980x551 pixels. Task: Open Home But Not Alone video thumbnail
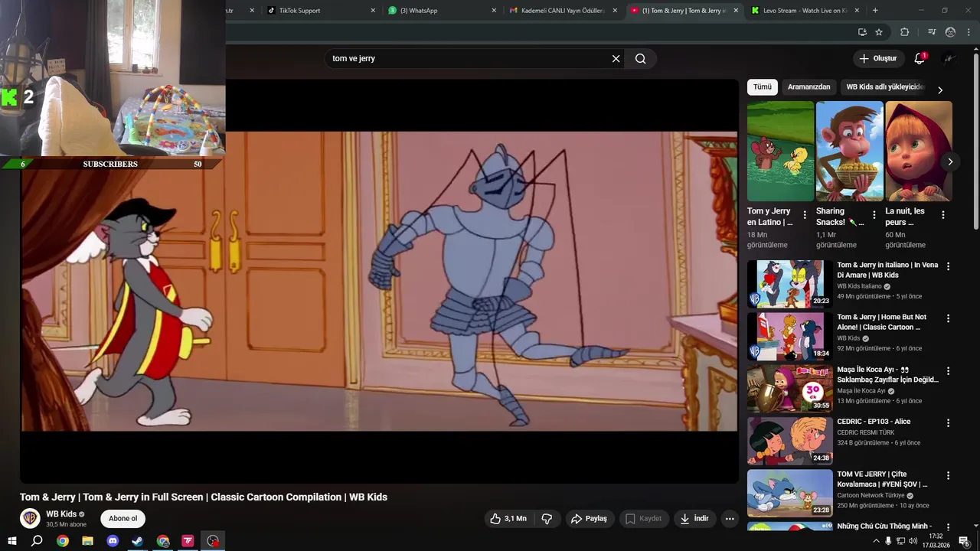tap(790, 336)
